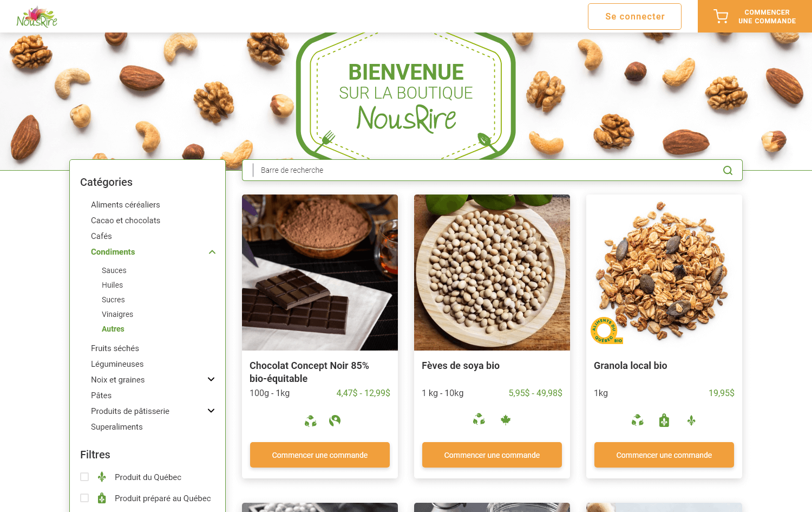Click fleur-de-lis icon under Granola local bio

(x=691, y=420)
